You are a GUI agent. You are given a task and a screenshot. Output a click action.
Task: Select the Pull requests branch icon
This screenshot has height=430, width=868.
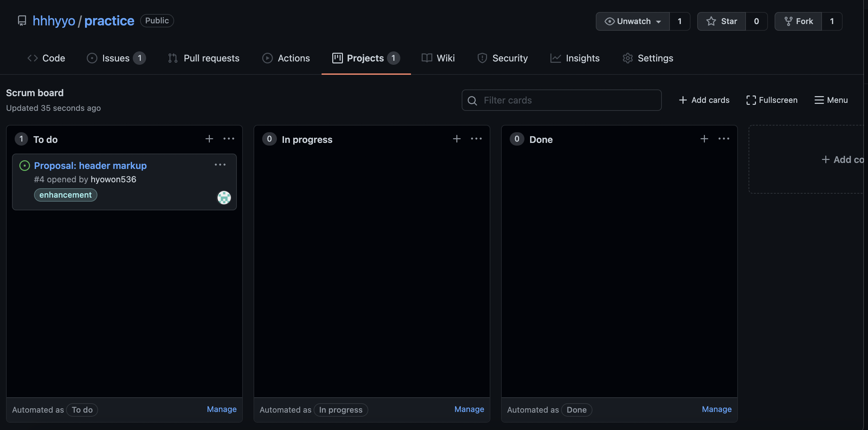pyautogui.click(x=172, y=58)
